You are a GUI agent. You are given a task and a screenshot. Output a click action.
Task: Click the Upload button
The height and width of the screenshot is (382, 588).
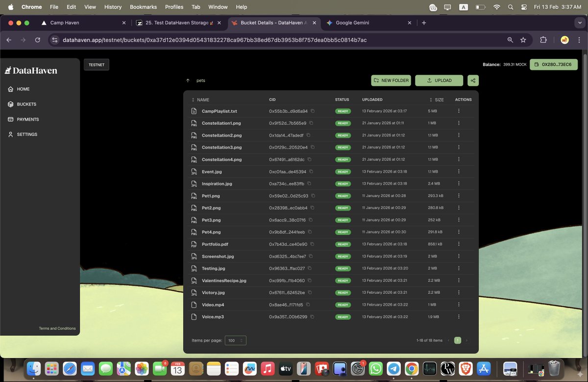click(440, 80)
